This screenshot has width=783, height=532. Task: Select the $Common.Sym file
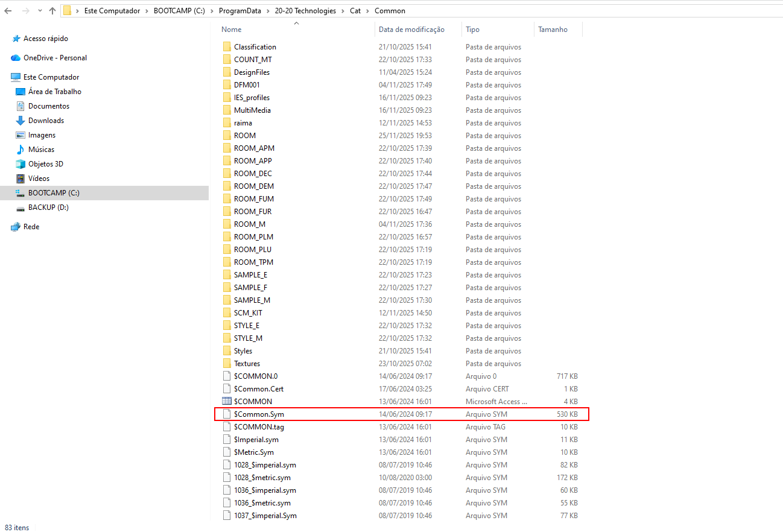[x=259, y=414]
